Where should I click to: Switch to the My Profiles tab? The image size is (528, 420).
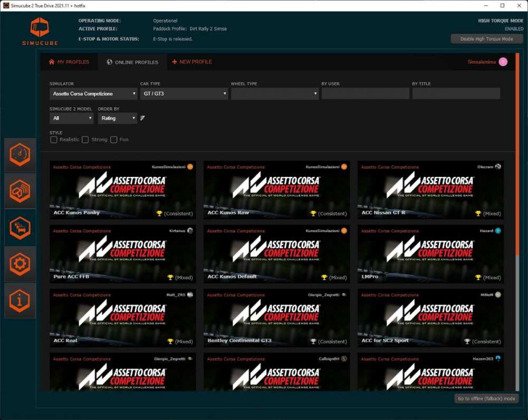pyautogui.click(x=69, y=62)
